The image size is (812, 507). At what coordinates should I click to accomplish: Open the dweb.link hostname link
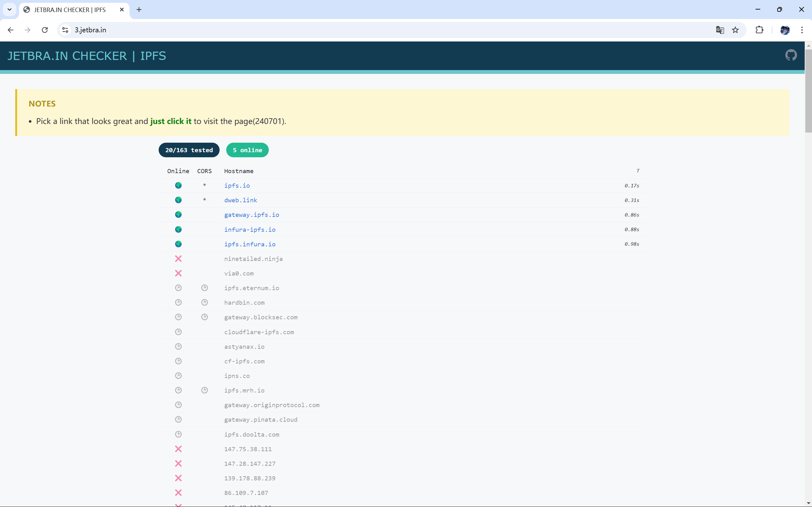241,200
